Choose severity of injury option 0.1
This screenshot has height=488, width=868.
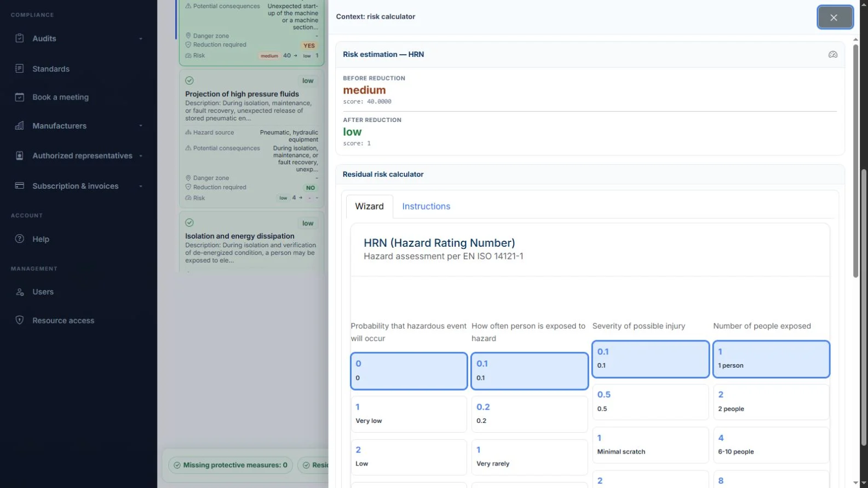(x=651, y=359)
